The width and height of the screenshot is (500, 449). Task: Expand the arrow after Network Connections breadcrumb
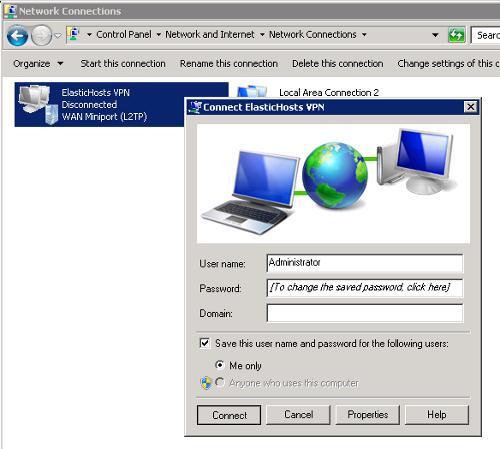[x=364, y=35]
